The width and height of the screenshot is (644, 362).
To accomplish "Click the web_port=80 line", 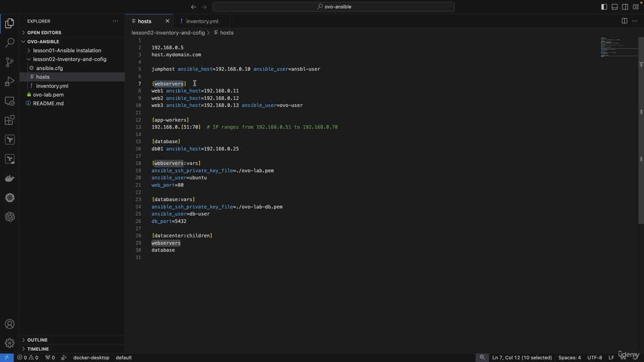I will click(x=167, y=185).
